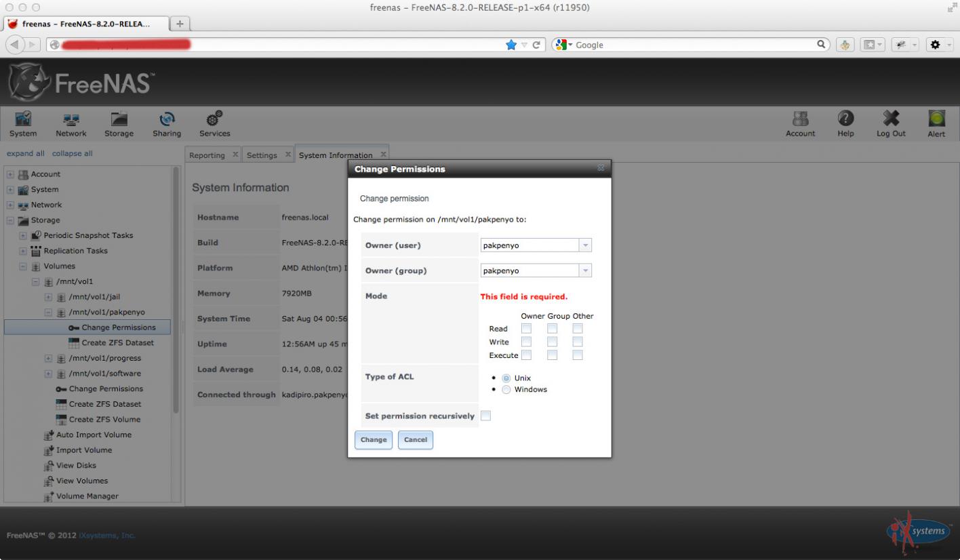The image size is (960, 560).
Task: Expand the System tree node
Action: coord(10,190)
